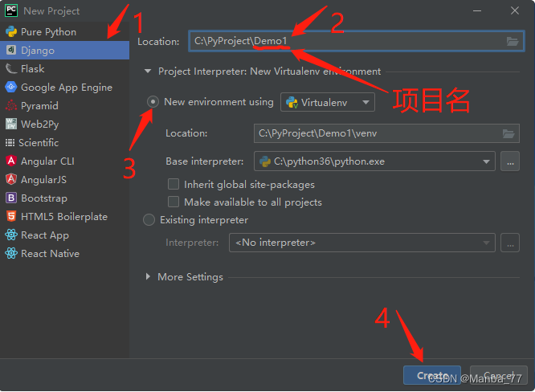Click ellipsis button beside Base interpreter
This screenshot has height=392, width=535.
(x=510, y=161)
